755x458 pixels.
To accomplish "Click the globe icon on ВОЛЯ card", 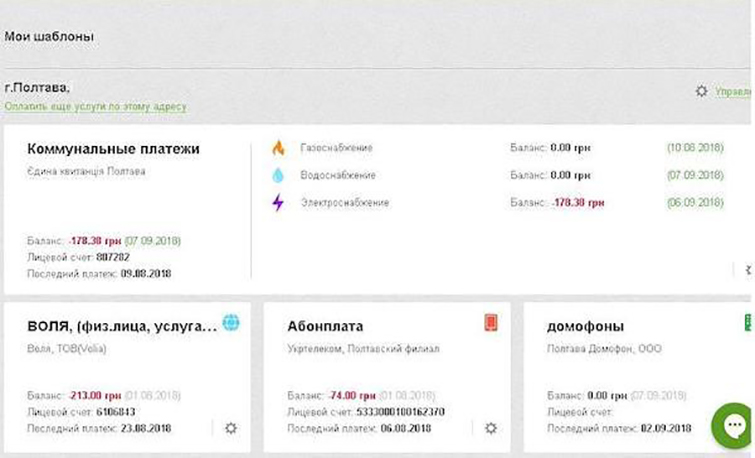I will [x=231, y=322].
